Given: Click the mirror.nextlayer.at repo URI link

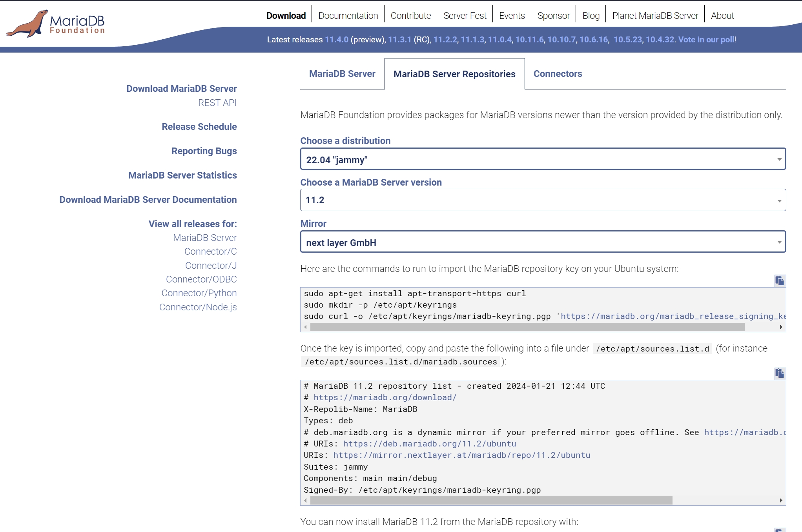Looking at the screenshot, I should 462,455.
